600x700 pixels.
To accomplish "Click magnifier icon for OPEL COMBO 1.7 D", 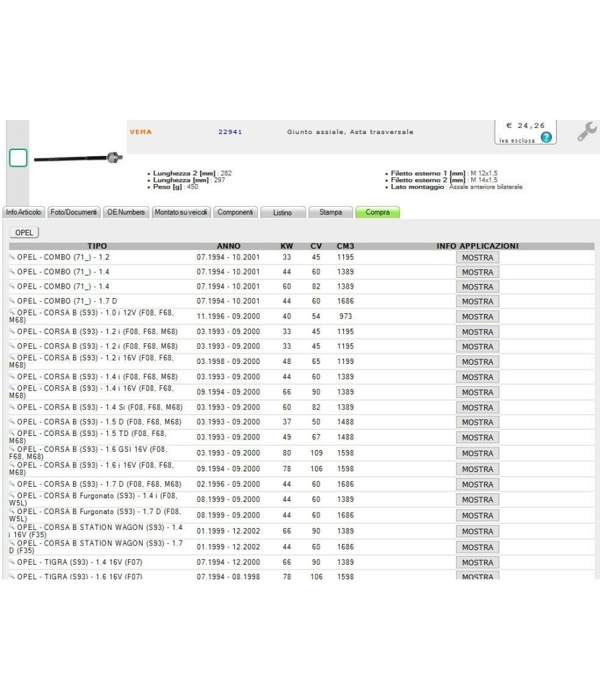I will coord(12,301).
